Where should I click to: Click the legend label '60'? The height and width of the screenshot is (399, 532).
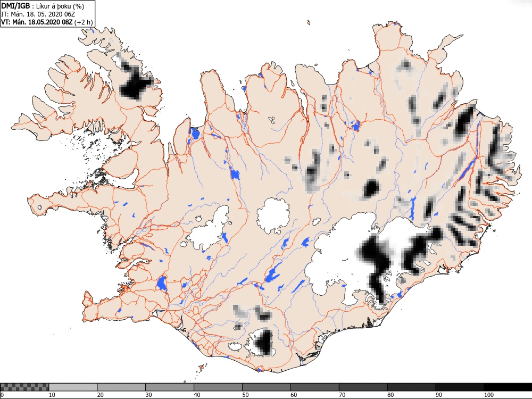pos(294,395)
